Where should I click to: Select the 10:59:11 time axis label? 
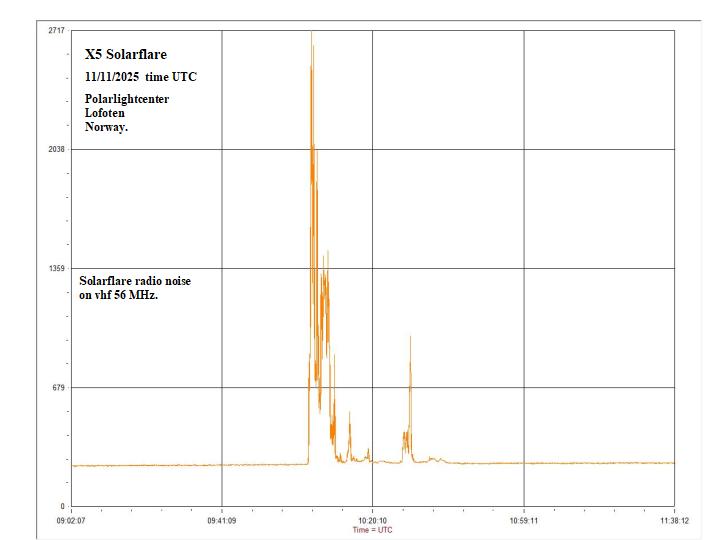click(x=524, y=520)
